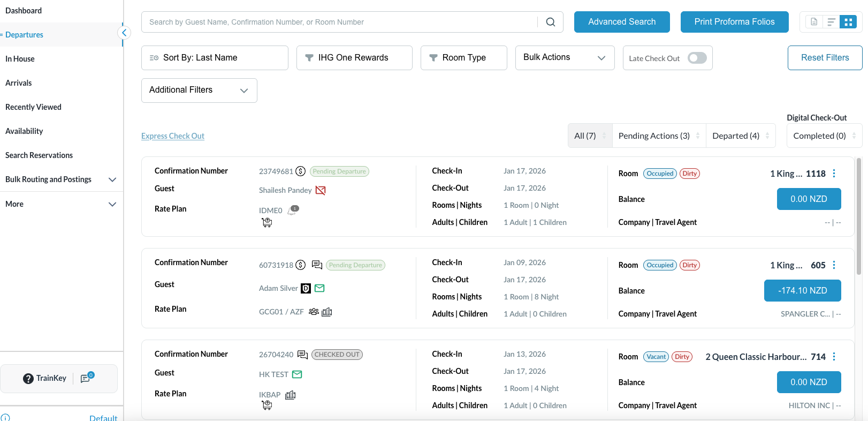Screen dimensions: 868x421
Task: Open In House from sidebar
Action: point(20,59)
